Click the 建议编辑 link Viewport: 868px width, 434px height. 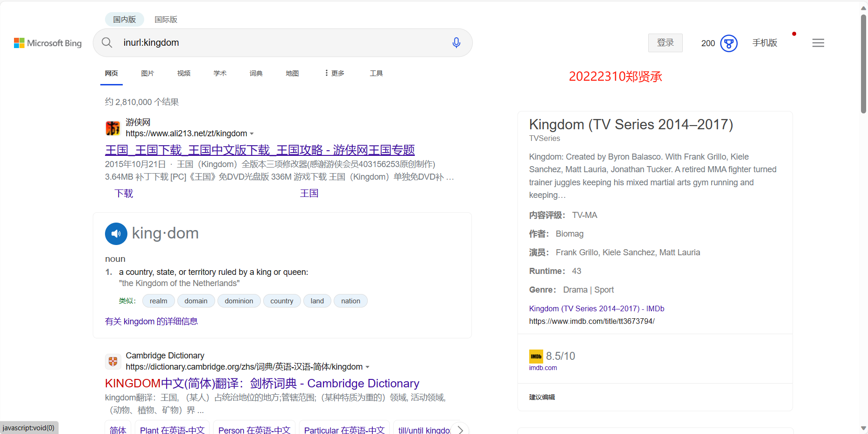coord(542,397)
